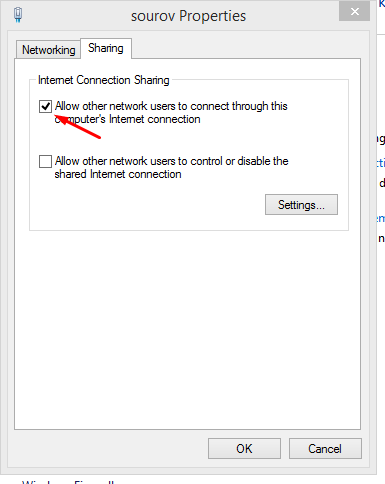Cancel the properties dialog
This screenshot has height=484, width=385.
[x=325, y=449]
